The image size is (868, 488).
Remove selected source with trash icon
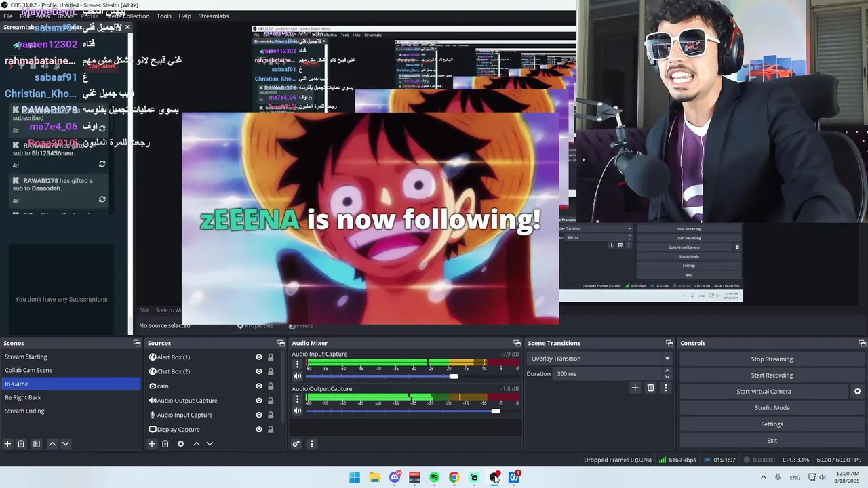(165, 444)
